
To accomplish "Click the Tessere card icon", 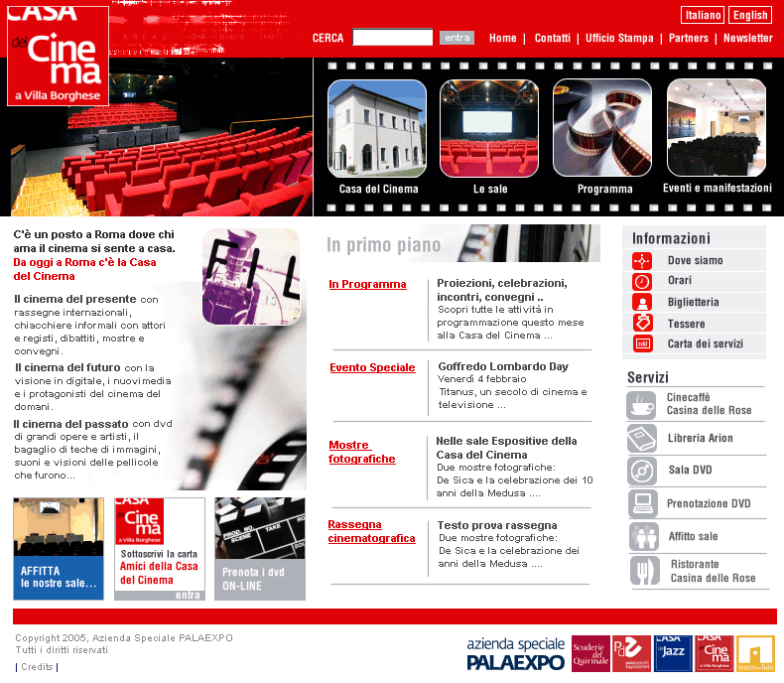I will coord(642,323).
